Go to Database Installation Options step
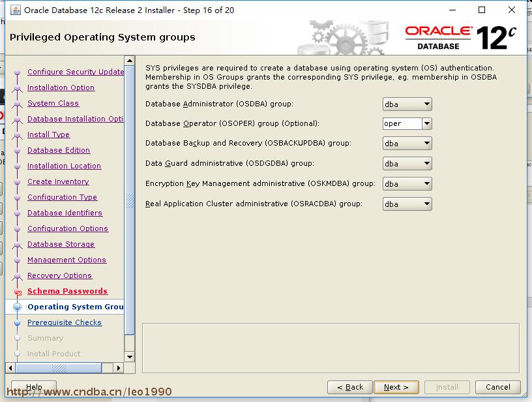This screenshot has width=532, height=402. tap(76, 119)
